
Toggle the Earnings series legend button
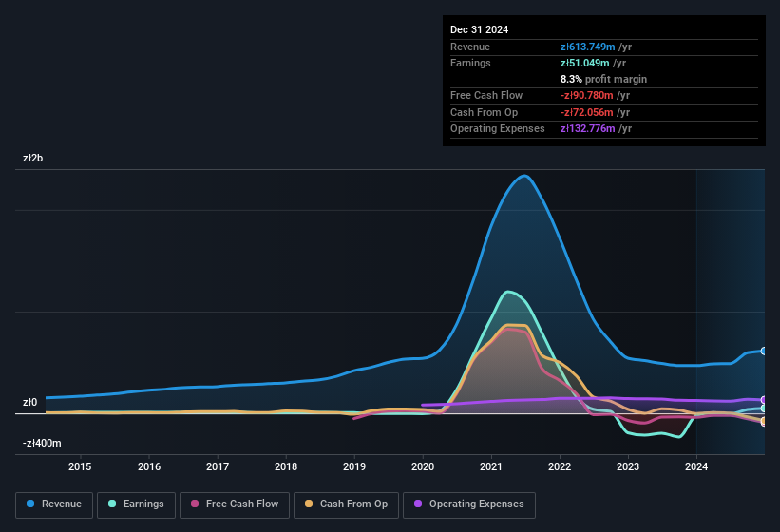click(x=136, y=504)
